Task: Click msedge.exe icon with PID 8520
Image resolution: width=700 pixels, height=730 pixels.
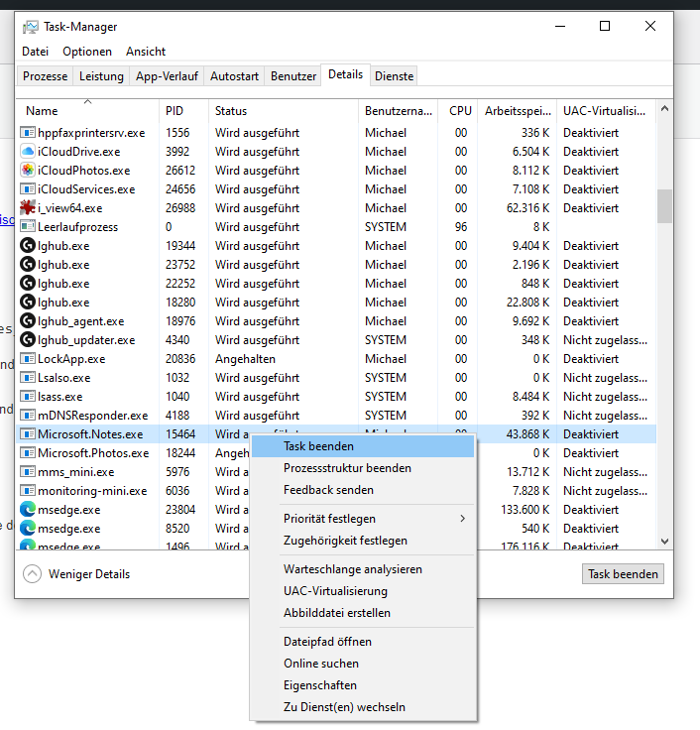Action: [x=28, y=529]
